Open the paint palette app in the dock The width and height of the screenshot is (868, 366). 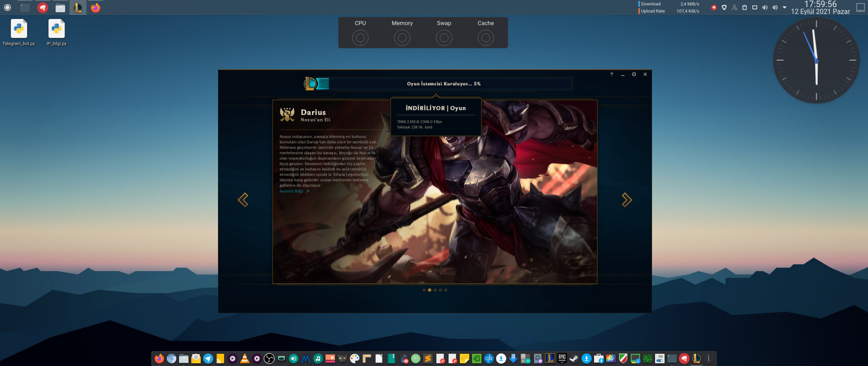(x=354, y=359)
